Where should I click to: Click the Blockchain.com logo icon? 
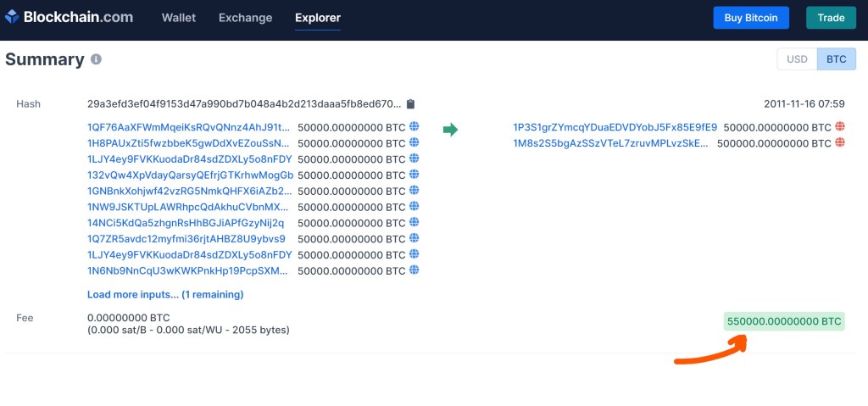[13, 17]
